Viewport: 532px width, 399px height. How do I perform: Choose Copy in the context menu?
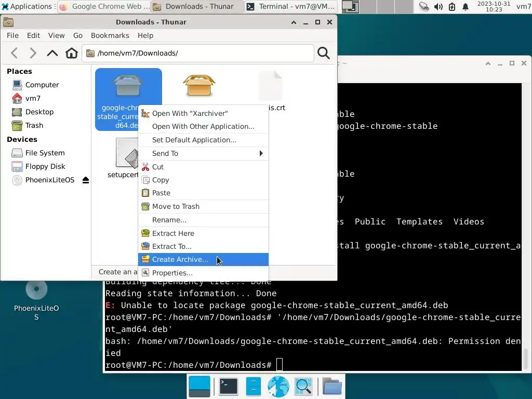click(203, 180)
